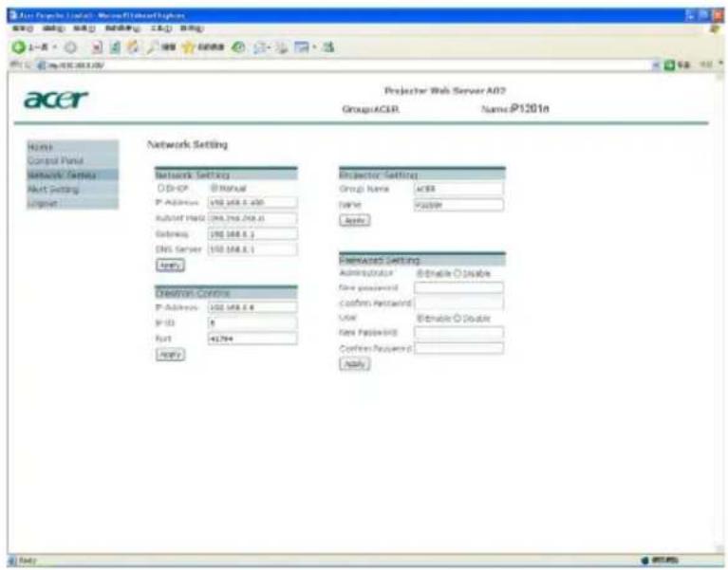Click the Crestron IP ID field

(x=252, y=322)
